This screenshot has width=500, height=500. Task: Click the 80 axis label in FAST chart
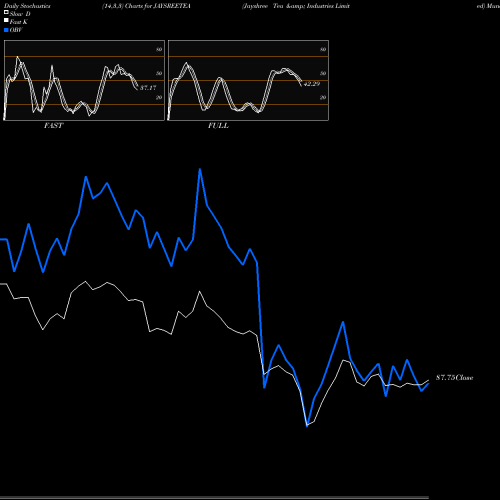tap(159, 49)
